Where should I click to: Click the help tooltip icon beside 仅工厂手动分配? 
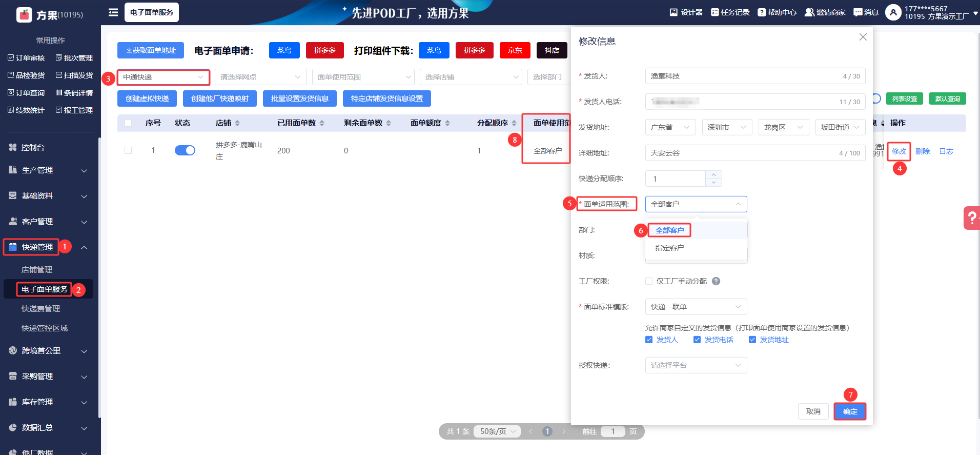pos(716,281)
